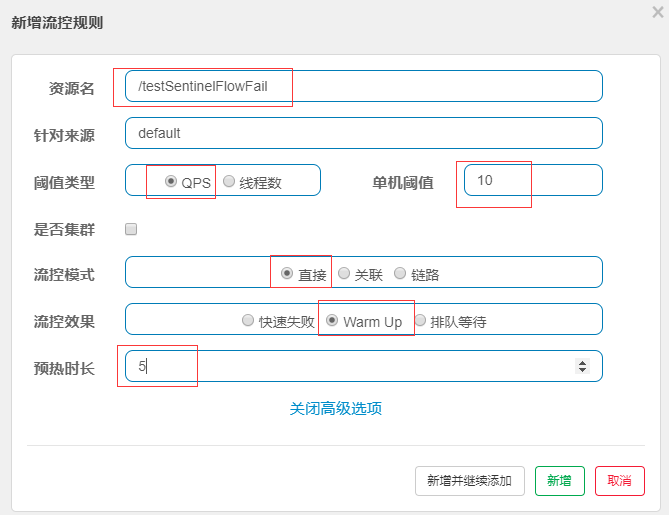Viewport: 669px width, 515px height.
Task: Decrease 预热时长 with the down arrow
Action: click(x=582, y=370)
